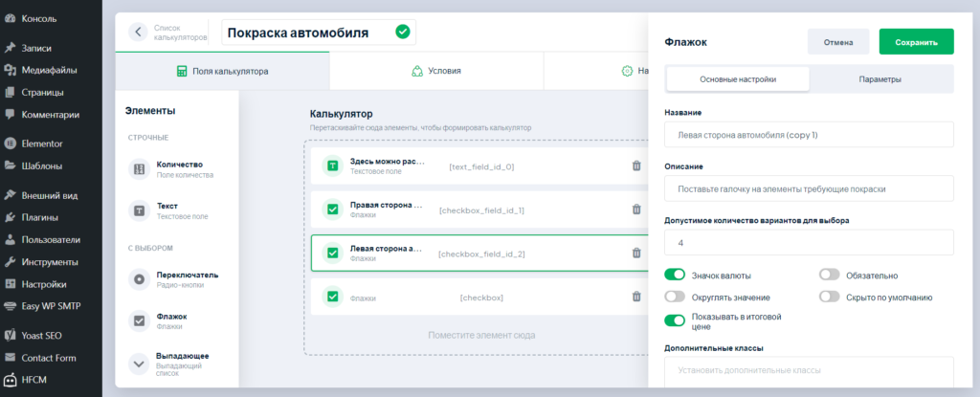Open Консоль dashboard icon in sidebar
The width and height of the screenshot is (980, 397).
[10, 19]
